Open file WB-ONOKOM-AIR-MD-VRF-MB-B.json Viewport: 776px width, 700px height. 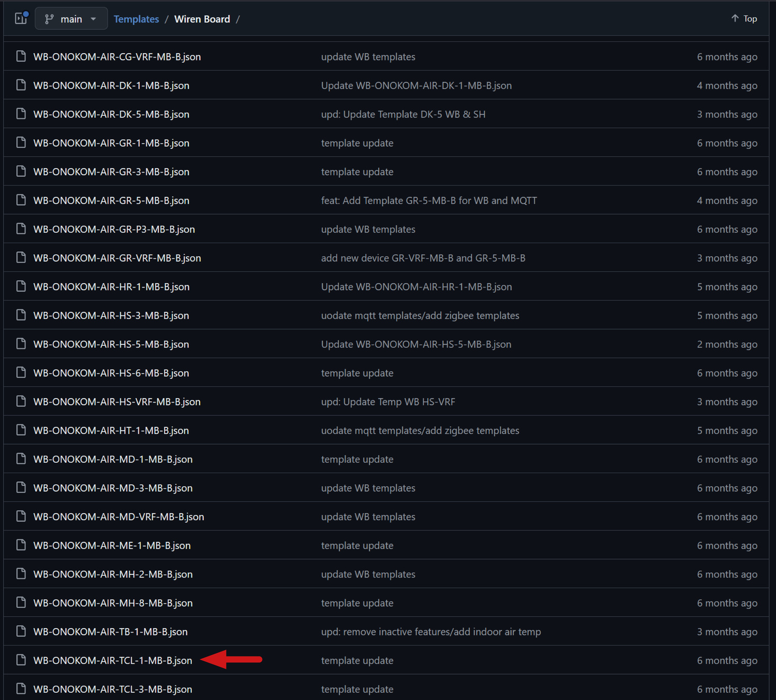(x=118, y=517)
